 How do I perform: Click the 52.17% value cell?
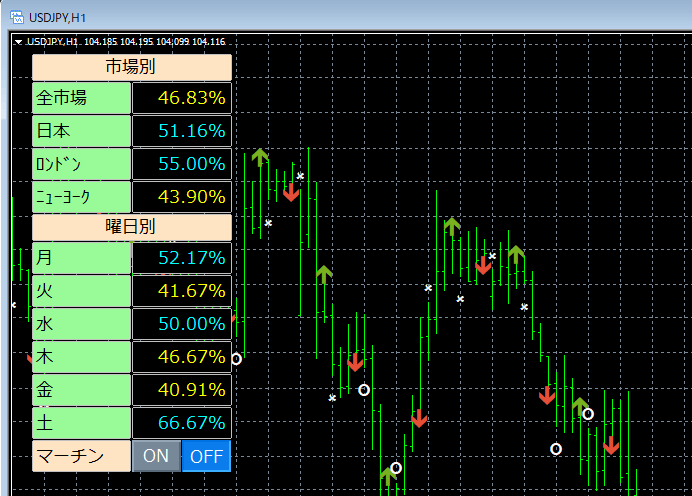coord(182,258)
